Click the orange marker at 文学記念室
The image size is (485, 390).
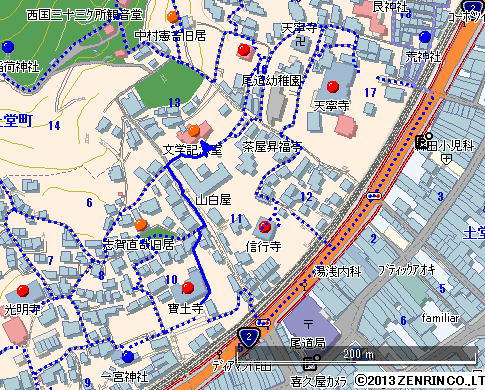[194, 130]
